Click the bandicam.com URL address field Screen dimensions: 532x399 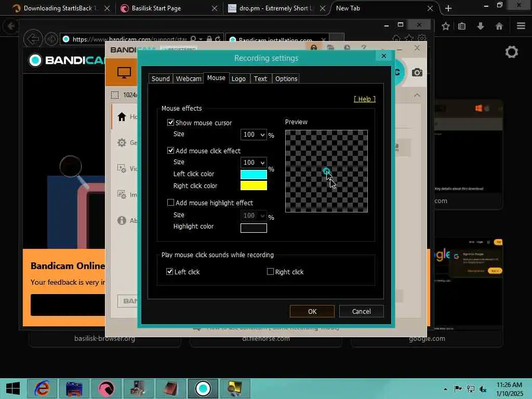[129, 39]
